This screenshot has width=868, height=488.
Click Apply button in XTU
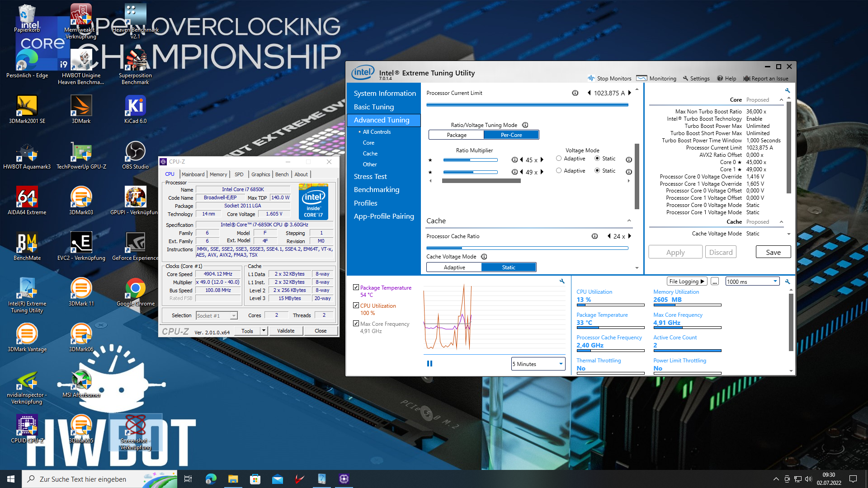(675, 252)
